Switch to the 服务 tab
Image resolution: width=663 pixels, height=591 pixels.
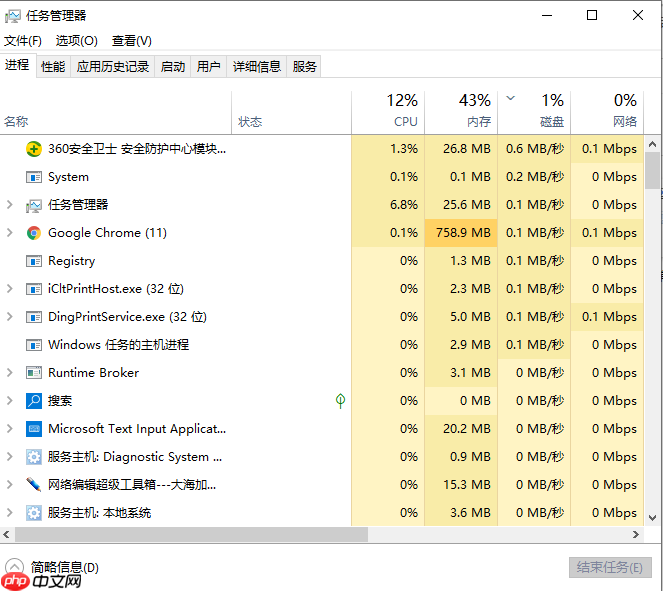pyautogui.click(x=304, y=66)
